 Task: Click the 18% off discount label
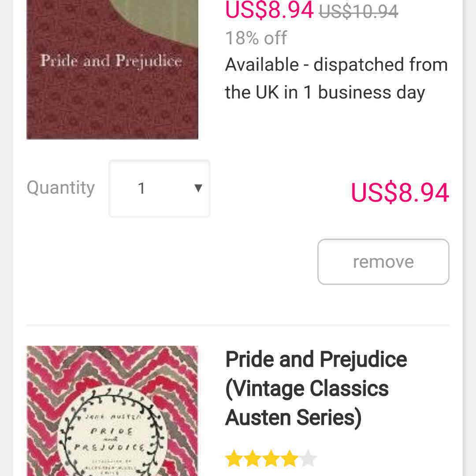tap(256, 38)
